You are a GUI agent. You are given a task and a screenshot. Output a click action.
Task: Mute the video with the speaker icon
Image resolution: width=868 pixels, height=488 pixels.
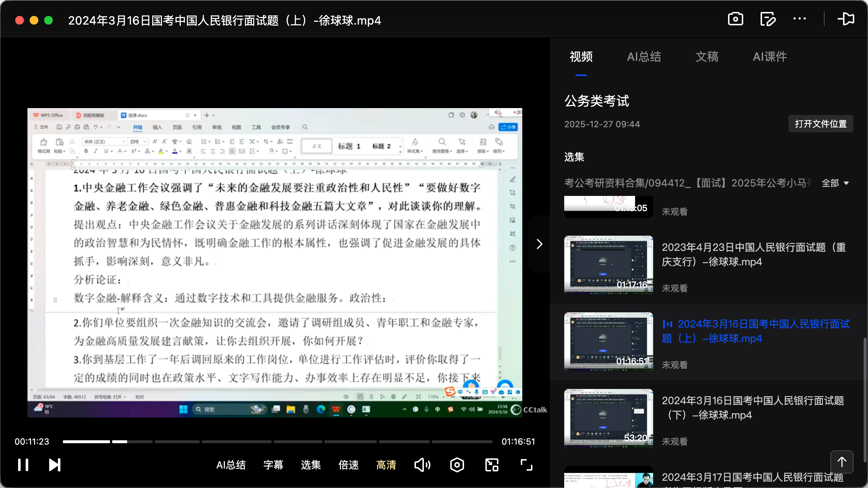422,465
